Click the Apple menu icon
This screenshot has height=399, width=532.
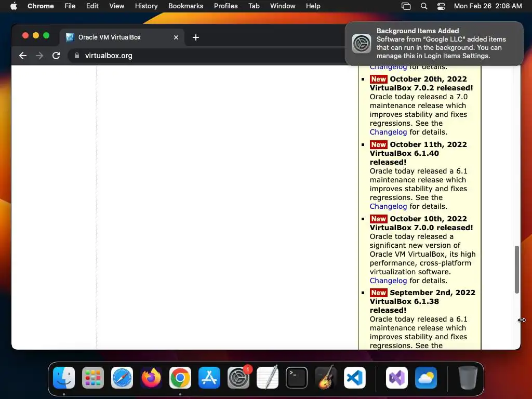pos(14,6)
